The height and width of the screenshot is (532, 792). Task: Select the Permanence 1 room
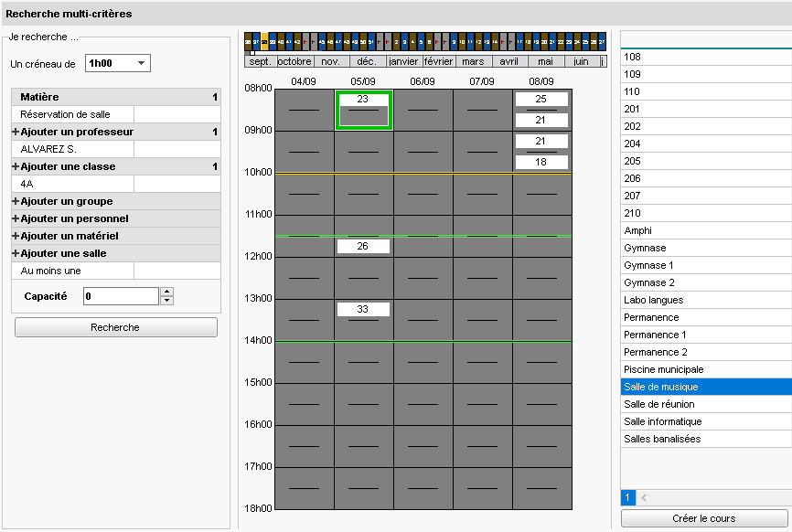[706, 335]
